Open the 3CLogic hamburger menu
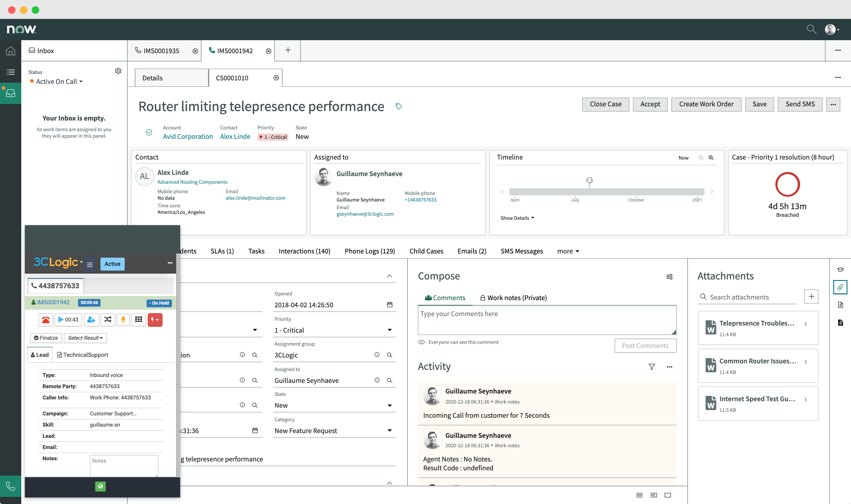The image size is (851, 504). [x=90, y=264]
